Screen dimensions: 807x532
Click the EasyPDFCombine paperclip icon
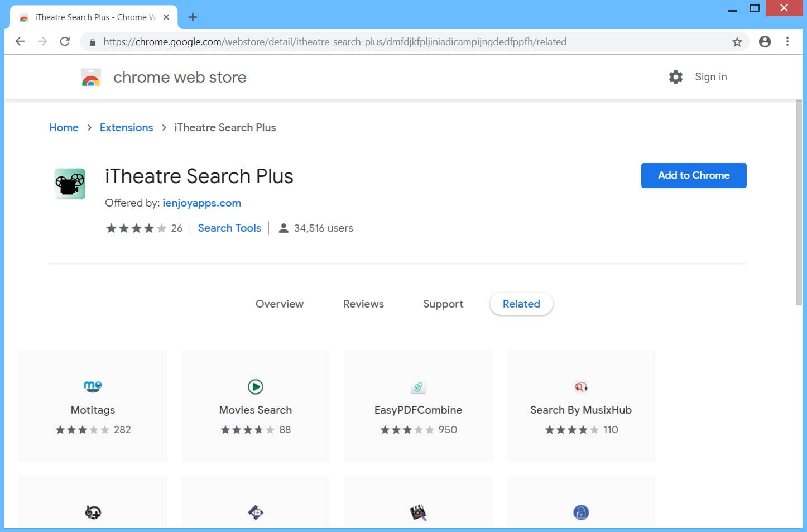coord(418,387)
